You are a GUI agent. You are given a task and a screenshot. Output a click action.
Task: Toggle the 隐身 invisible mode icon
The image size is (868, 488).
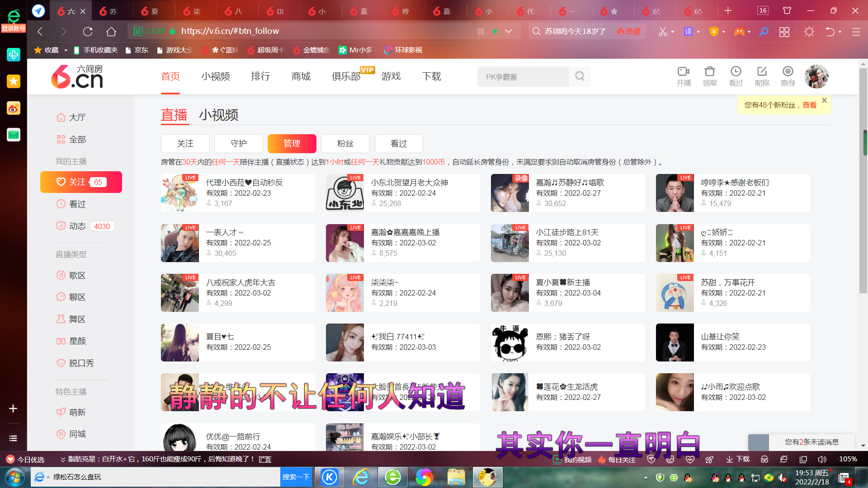click(788, 76)
